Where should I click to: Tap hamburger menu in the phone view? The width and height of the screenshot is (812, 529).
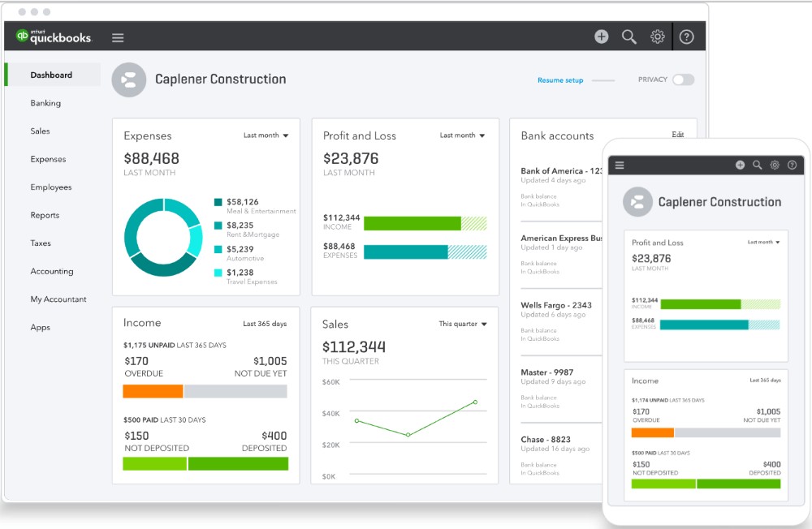click(620, 166)
